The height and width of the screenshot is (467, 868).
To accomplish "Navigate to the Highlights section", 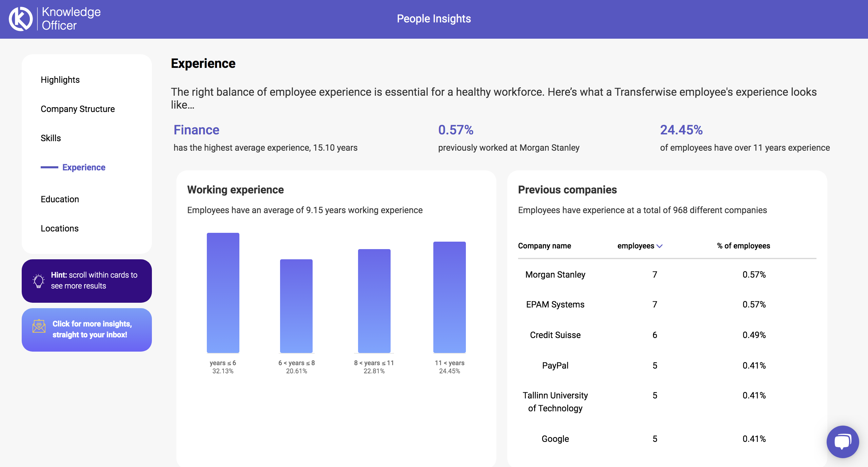I will click(60, 79).
